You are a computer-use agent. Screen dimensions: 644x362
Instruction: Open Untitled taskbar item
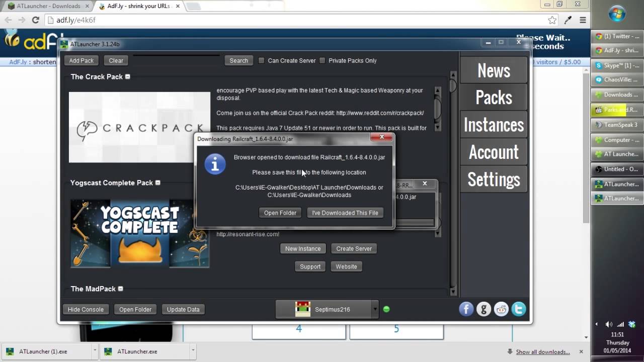click(617, 169)
